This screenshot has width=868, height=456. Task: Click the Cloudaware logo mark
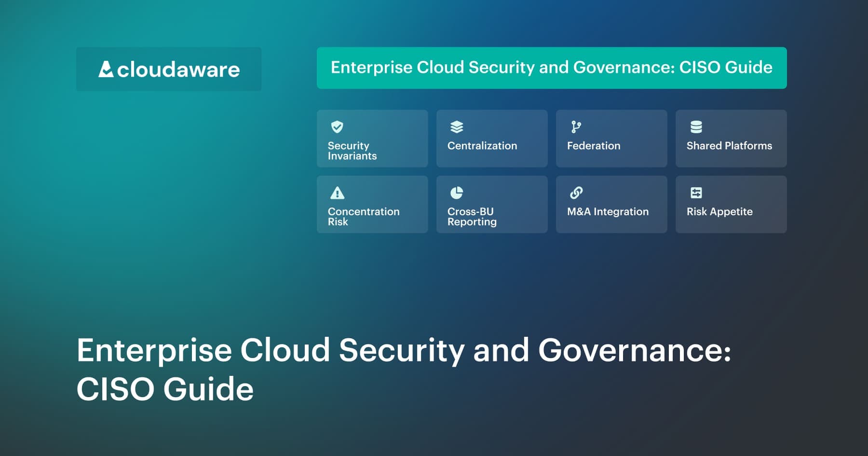106,69
